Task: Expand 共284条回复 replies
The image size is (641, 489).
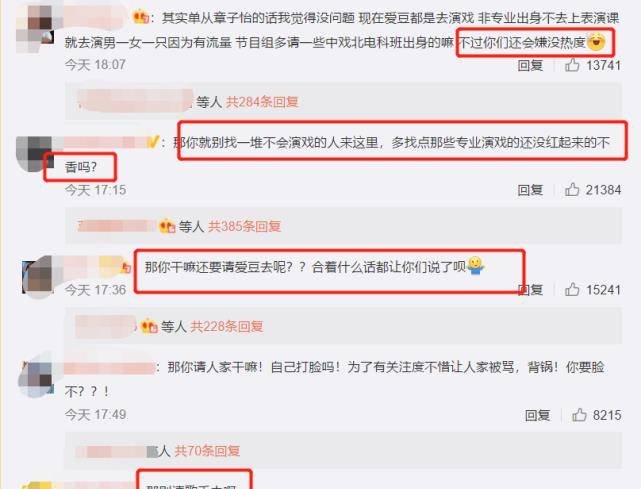Action: [262, 101]
